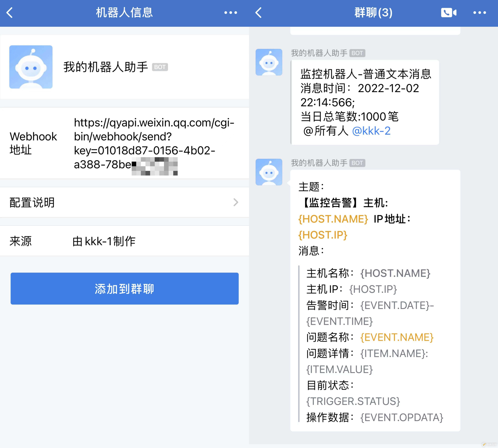Go back from the 机器人信息 screen
Image resolution: width=498 pixels, height=448 pixels.
point(10,13)
